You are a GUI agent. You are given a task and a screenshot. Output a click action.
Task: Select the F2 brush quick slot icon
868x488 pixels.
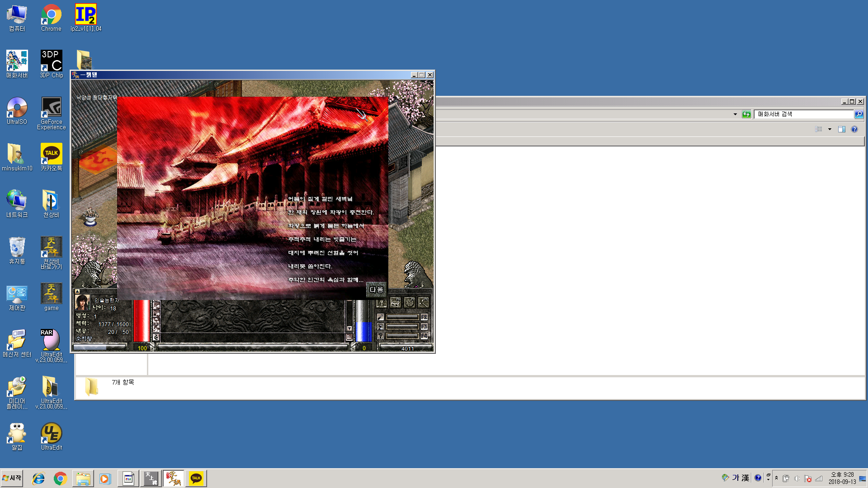click(381, 317)
